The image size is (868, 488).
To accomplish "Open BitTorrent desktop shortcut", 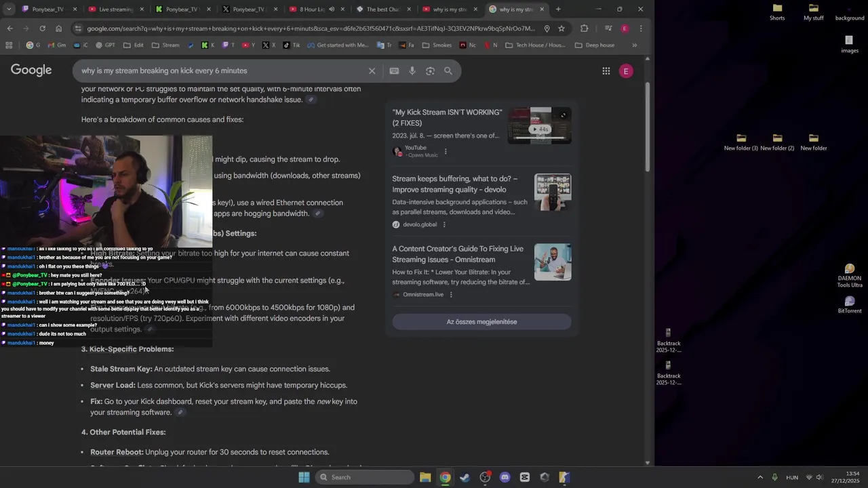I will tap(850, 306).
